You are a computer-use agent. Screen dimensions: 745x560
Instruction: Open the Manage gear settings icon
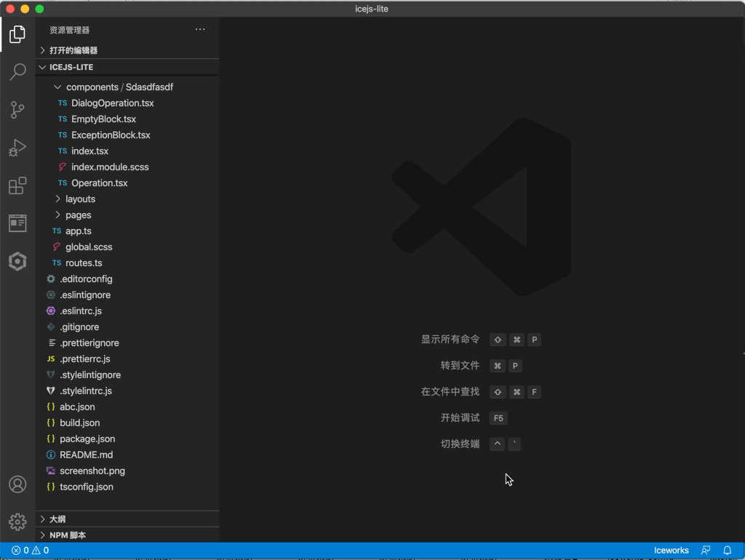[x=17, y=521]
